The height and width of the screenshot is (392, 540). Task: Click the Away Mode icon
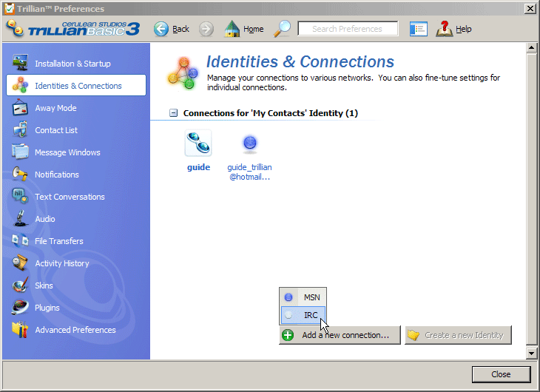coord(20,107)
